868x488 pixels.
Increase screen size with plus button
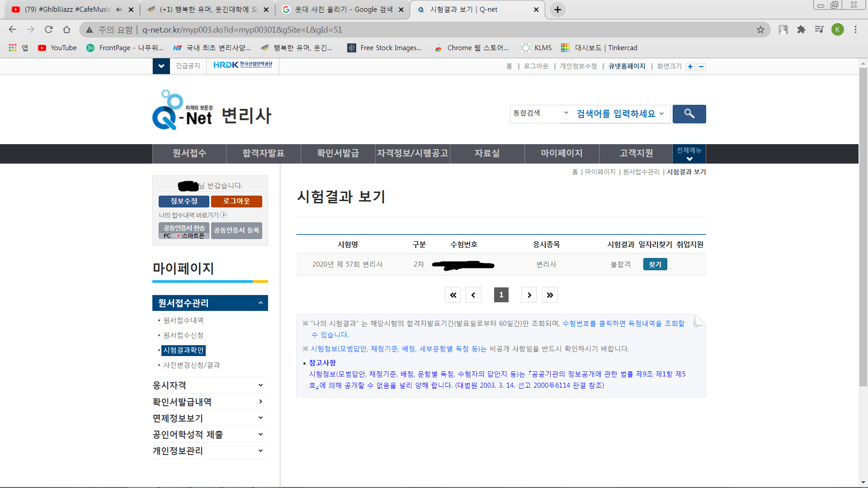[690, 66]
